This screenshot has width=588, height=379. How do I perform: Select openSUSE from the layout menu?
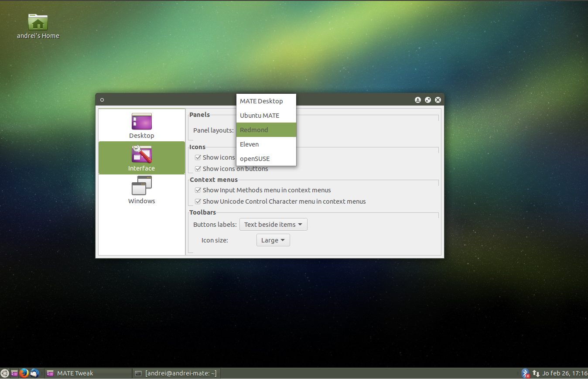266,158
